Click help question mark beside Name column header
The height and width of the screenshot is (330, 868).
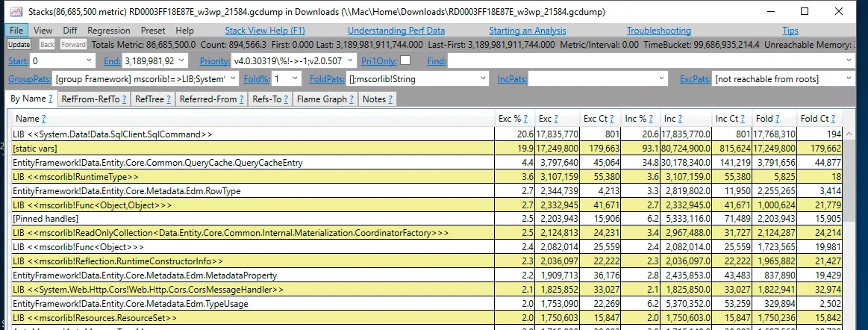(x=44, y=119)
